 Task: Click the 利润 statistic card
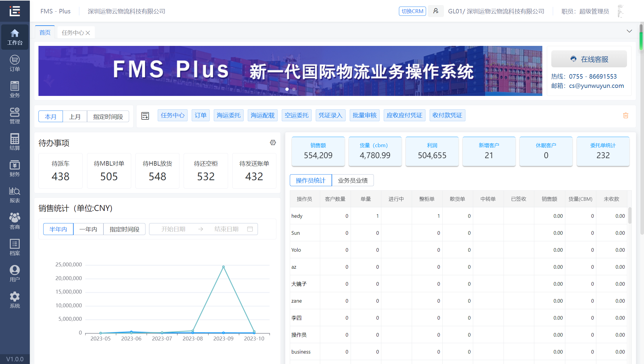click(x=432, y=151)
